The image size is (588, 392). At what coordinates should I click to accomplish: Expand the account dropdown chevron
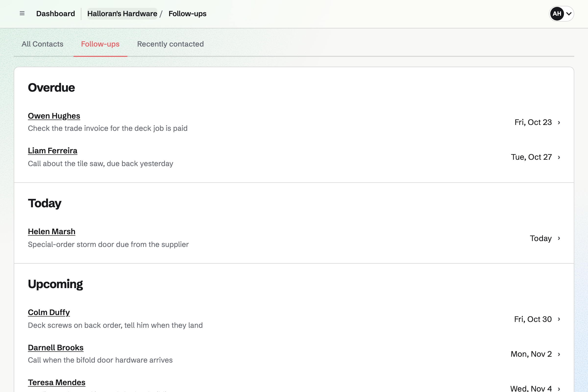[569, 14]
